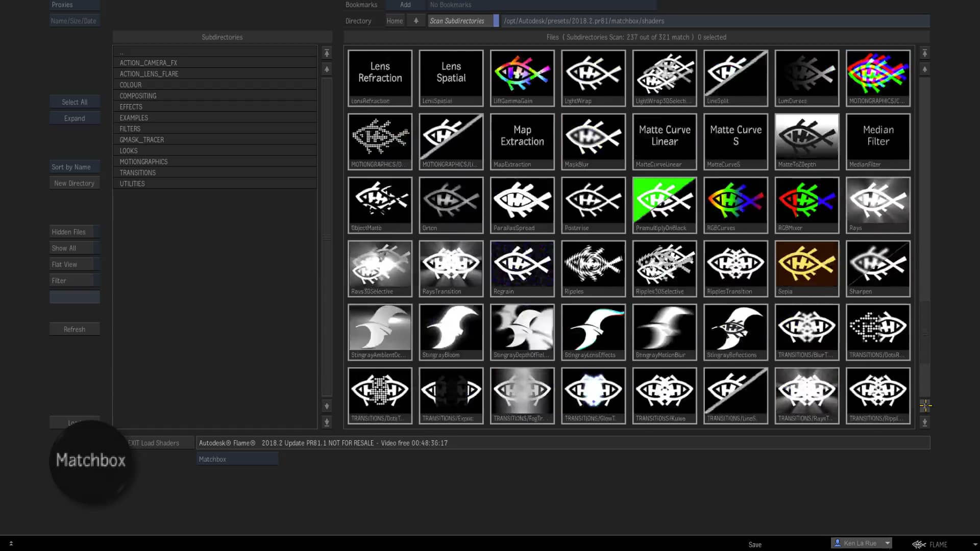Toggle the Filter option
Image resolution: width=980 pixels, height=551 pixels.
pos(75,281)
